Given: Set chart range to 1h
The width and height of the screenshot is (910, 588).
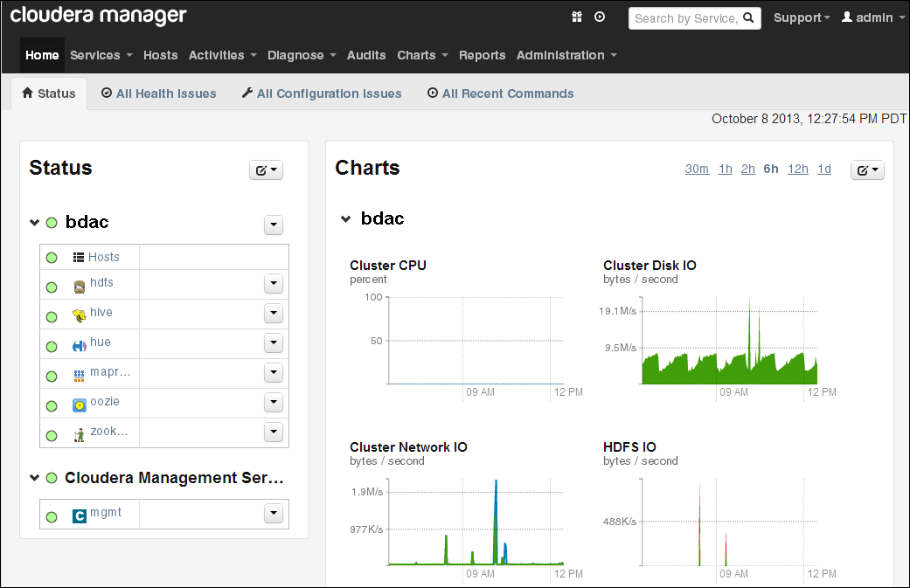Looking at the screenshot, I should 726,169.
